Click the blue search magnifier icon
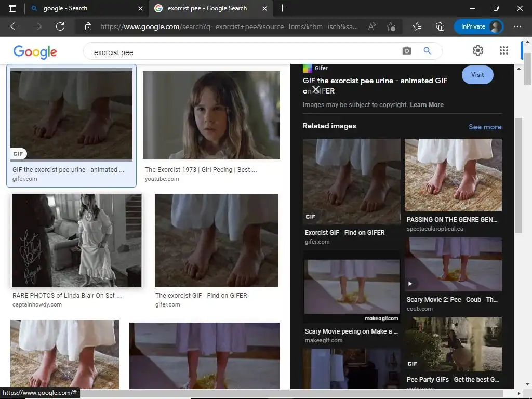Screen dimensions: 532x399 [427, 51]
